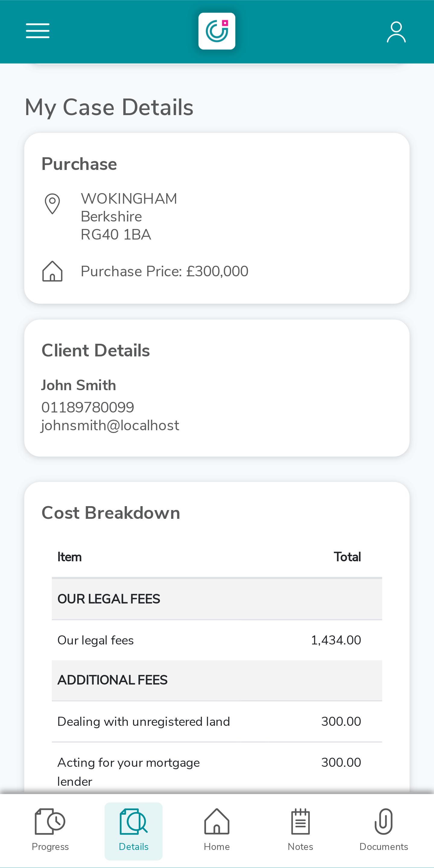This screenshot has width=434, height=868.
Task: Tap the phone number 01189780099
Action: pos(88,407)
